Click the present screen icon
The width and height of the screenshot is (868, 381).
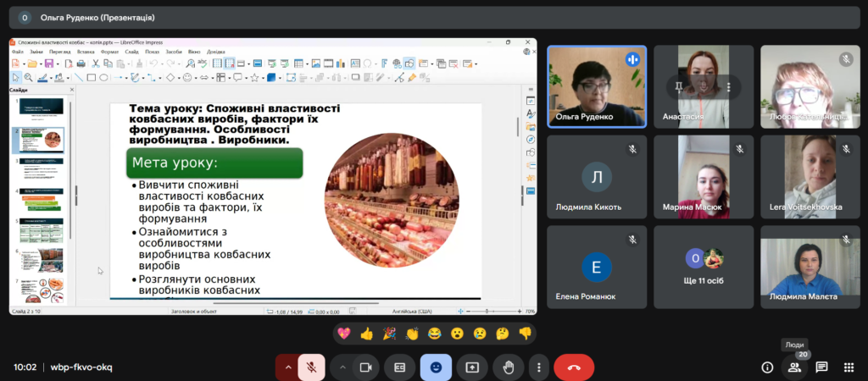(472, 367)
